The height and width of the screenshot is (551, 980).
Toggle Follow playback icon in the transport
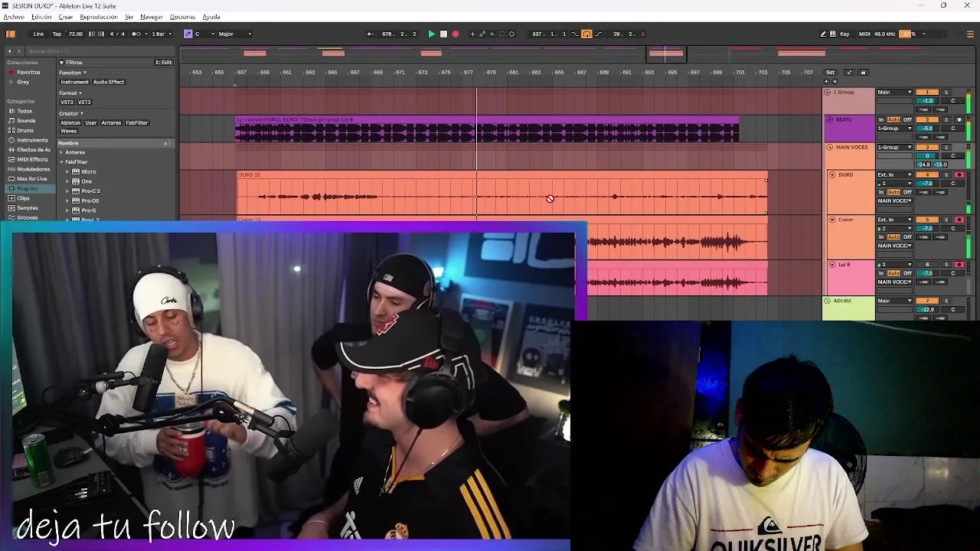point(371,34)
